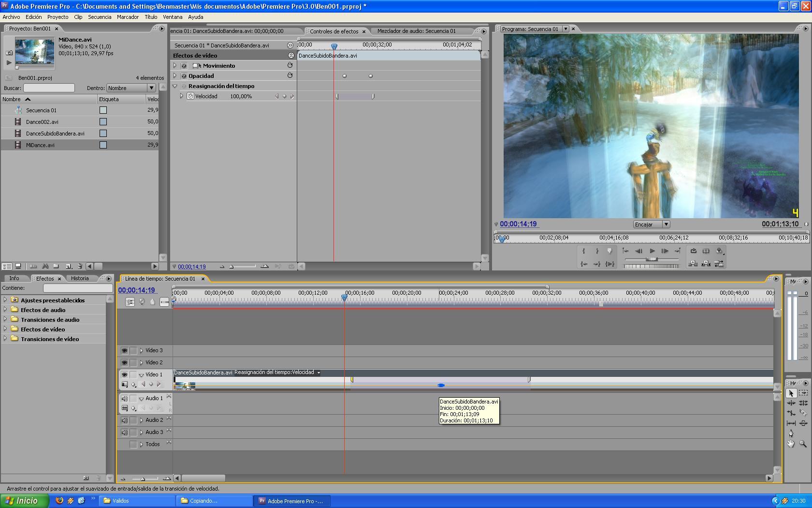Click the Export Frame Loop icon in the monitor
The width and height of the screenshot is (812, 508).
click(694, 251)
